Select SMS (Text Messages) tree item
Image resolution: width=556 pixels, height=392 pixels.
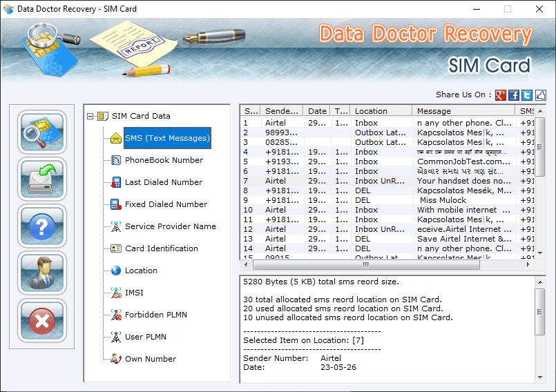167,138
